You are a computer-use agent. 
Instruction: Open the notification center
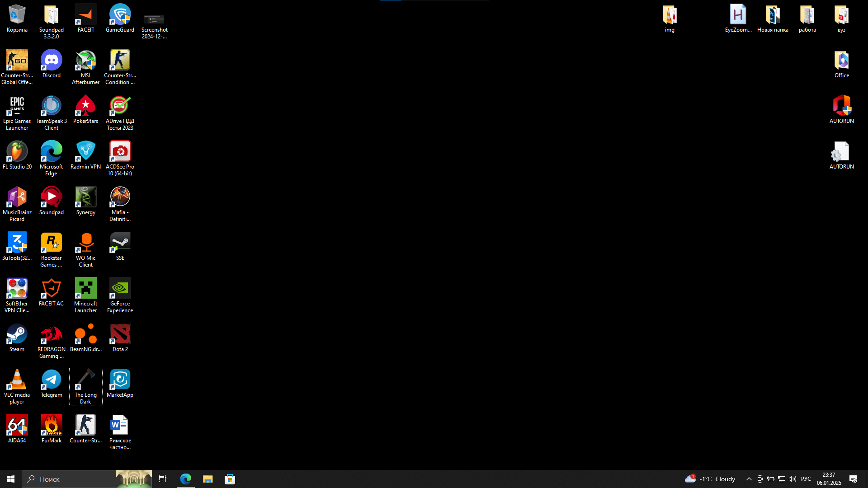click(x=853, y=479)
